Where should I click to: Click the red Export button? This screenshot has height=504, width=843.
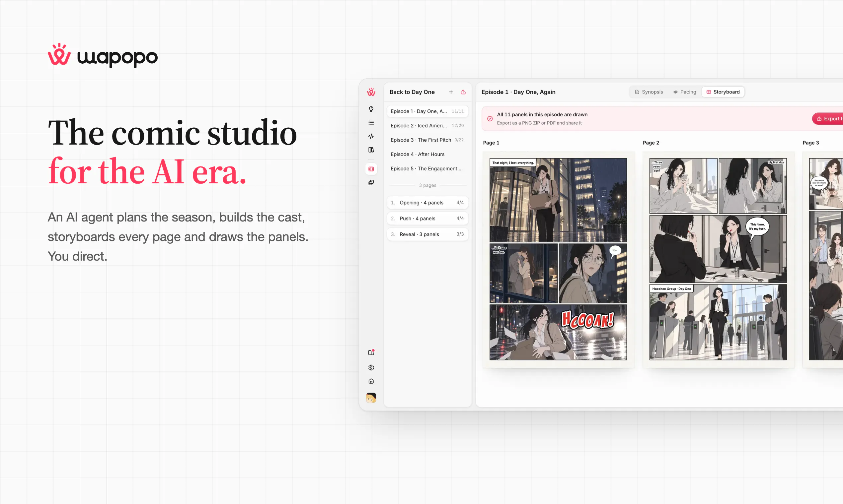[828, 118]
